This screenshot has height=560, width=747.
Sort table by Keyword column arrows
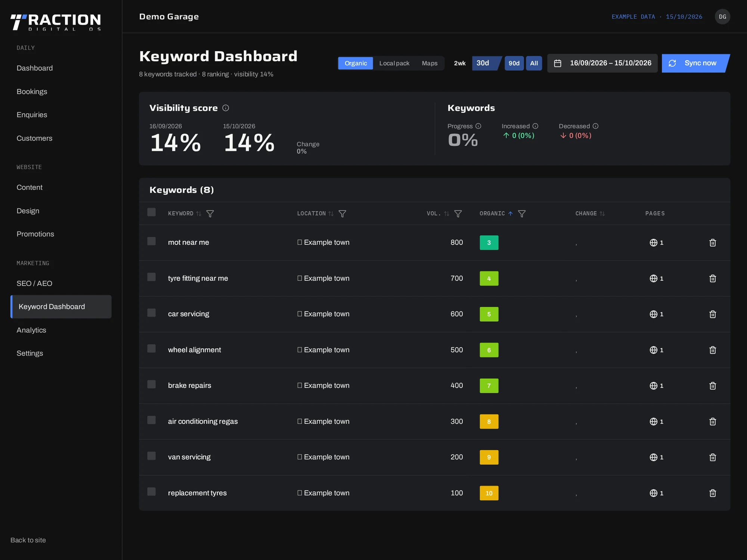[x=199, y=214]
